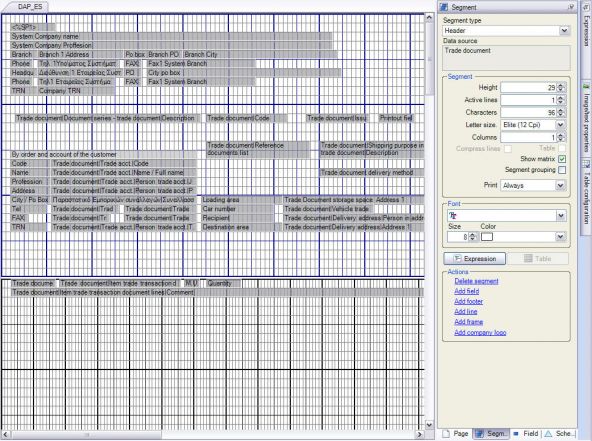
Task: Adjust the font Size spinner arrows
Action: (x=472, y=237)
